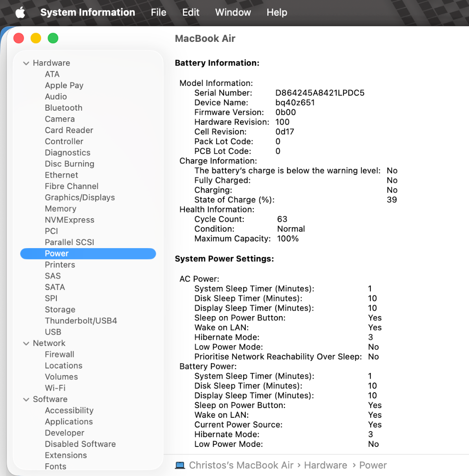This screenshot has width=469, height=476.
Task: Minimize the window with yellow button
Action: pyautogui.click(x=36, y=38)
